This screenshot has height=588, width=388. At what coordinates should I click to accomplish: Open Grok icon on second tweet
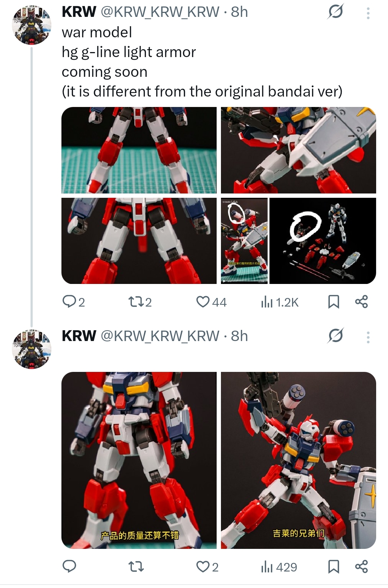coord(336,336)
